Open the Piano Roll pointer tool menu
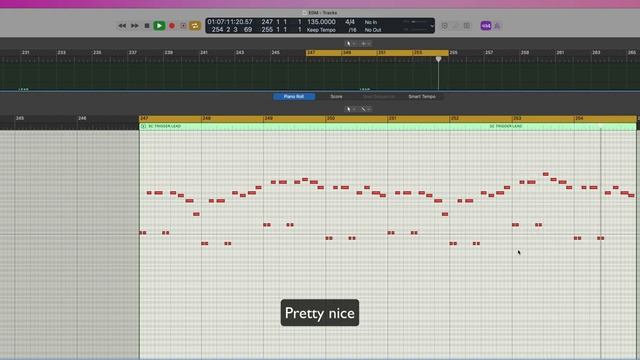This screenshot has width=640, height=360. point(350,109)
